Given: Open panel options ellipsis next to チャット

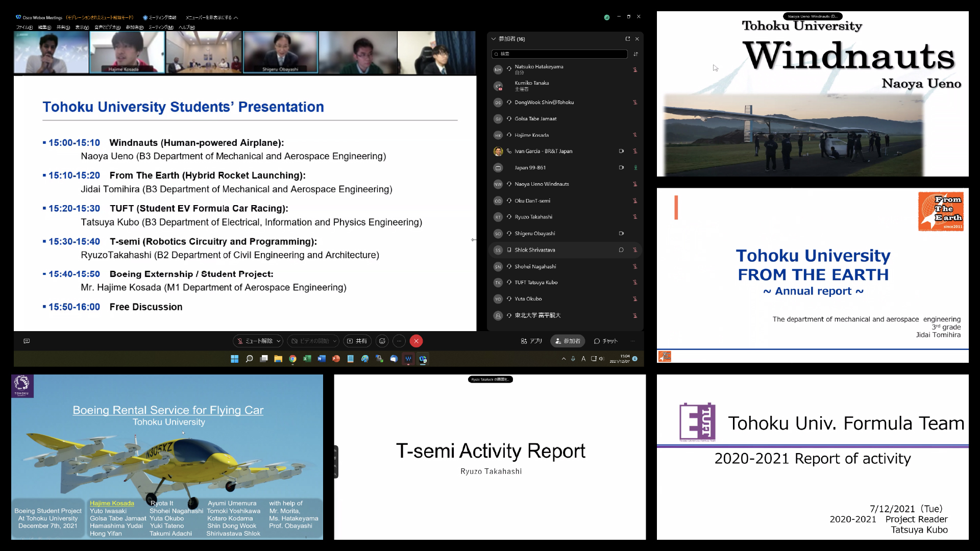Looking at the screenshot, I should click(632, 341).
